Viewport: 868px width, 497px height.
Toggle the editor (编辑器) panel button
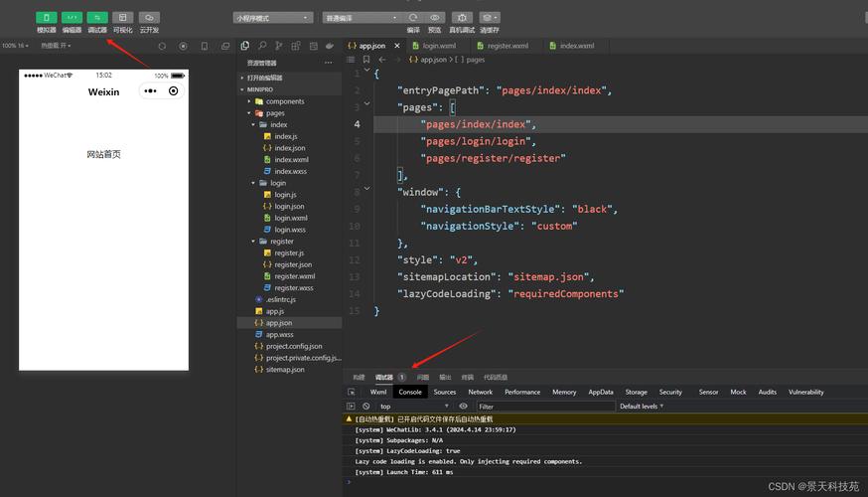(x=72, y=18)
